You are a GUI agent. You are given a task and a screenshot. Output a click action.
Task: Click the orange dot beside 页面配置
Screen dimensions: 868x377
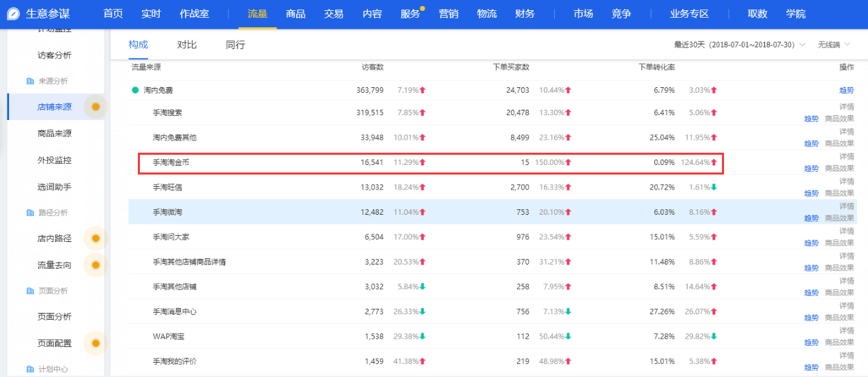(x=96, y=343)
